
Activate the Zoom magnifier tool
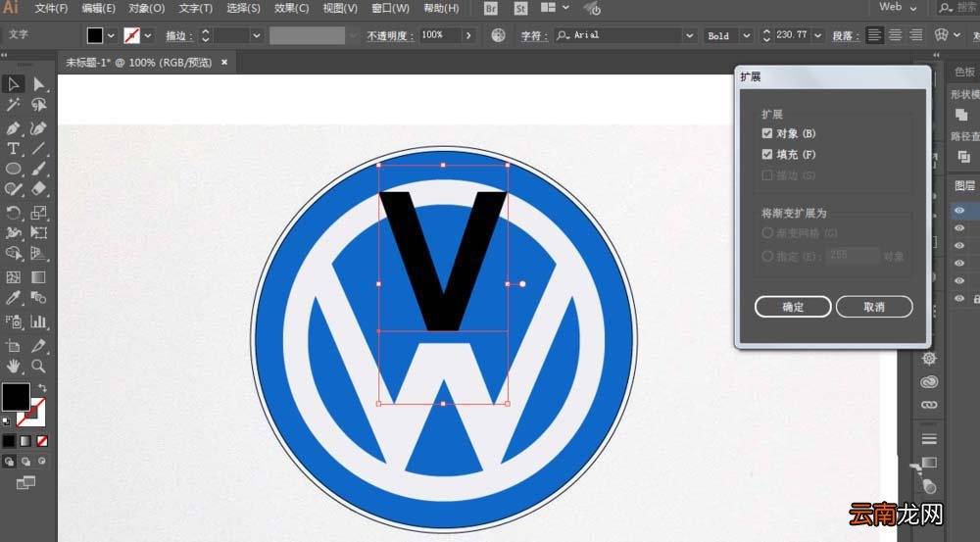[x=39, y=367]
